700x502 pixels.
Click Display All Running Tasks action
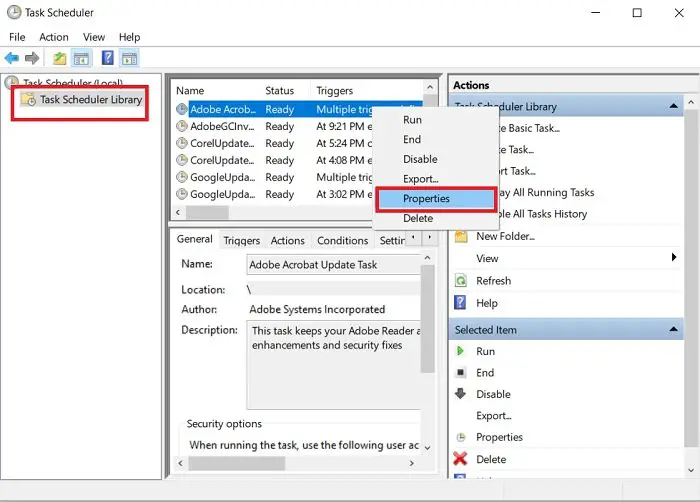[546, 192]
